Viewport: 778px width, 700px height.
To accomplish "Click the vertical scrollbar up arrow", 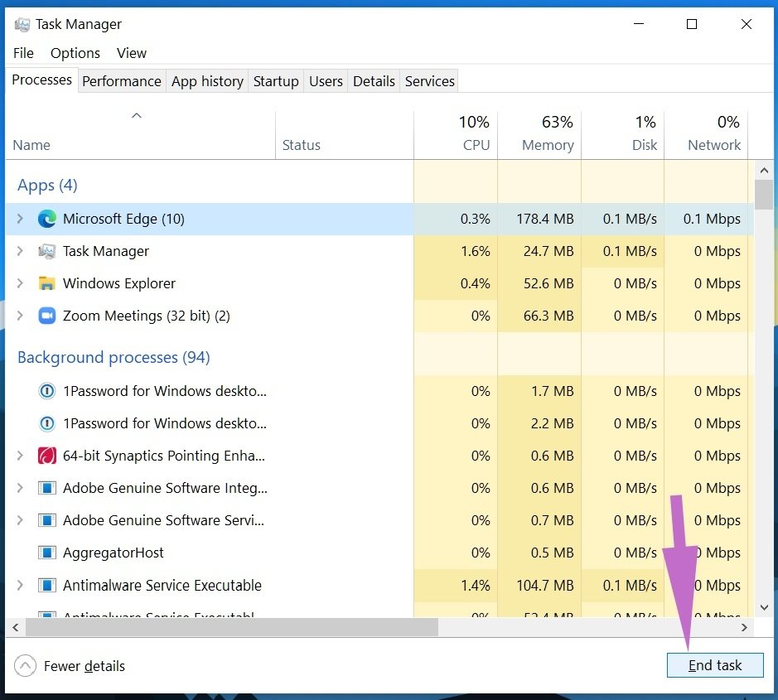I will 764,170.
